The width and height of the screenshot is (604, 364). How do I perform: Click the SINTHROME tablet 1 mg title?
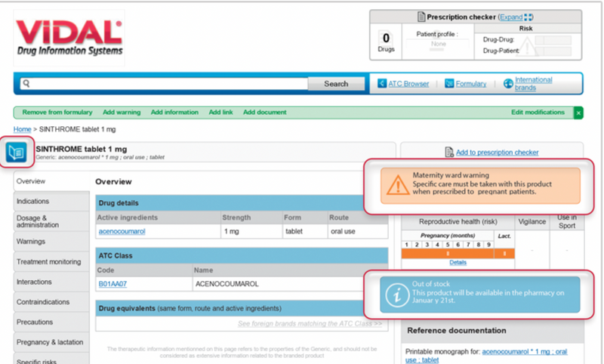tap(82, 149)
